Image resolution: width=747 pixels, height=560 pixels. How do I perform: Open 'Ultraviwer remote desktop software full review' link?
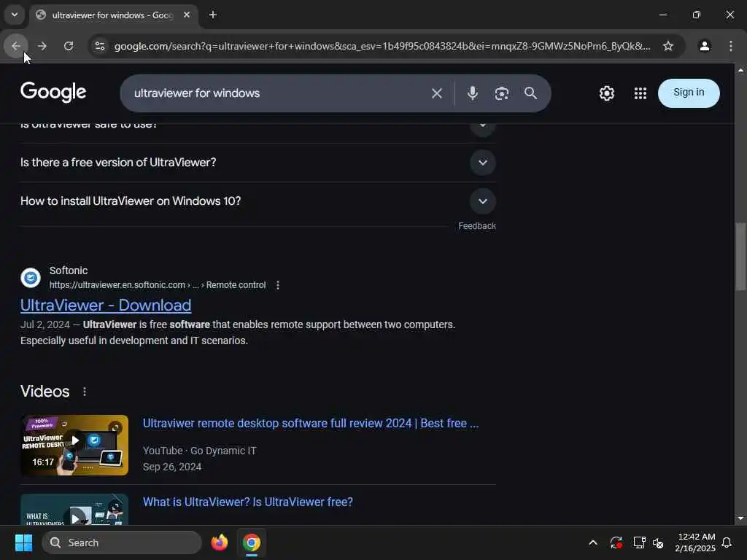311,424
